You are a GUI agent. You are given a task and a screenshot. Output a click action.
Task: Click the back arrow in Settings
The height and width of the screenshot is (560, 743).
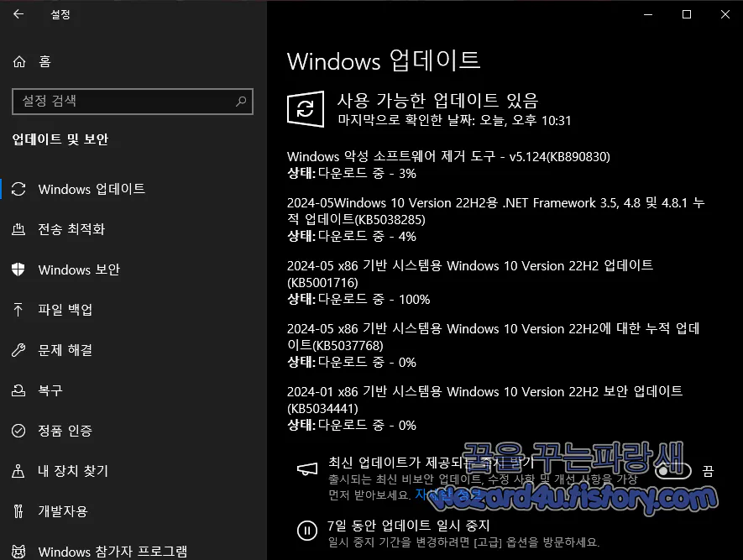click(18, 14)
